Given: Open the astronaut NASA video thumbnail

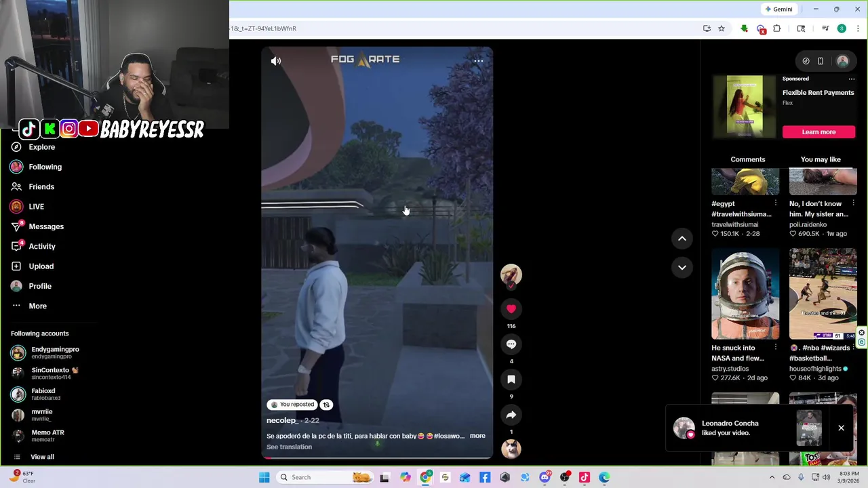Looking at the screenshot, I should (x=745, y=293).
